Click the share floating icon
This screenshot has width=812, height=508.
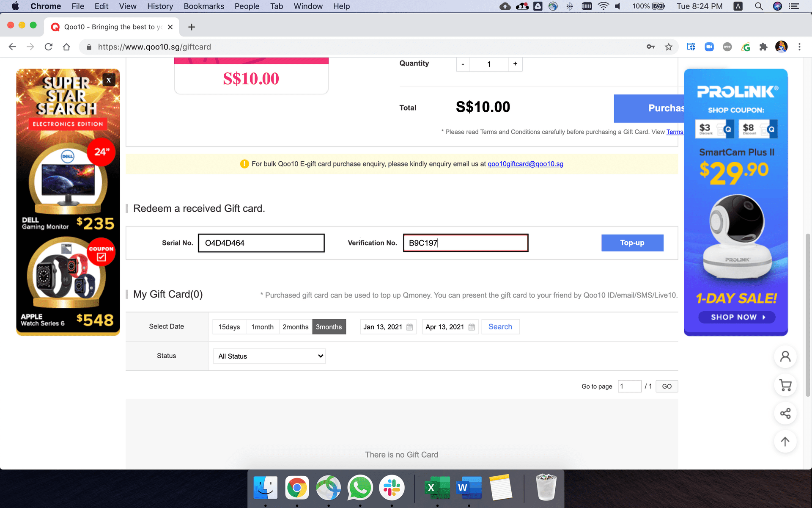click(x=785, y=413)
